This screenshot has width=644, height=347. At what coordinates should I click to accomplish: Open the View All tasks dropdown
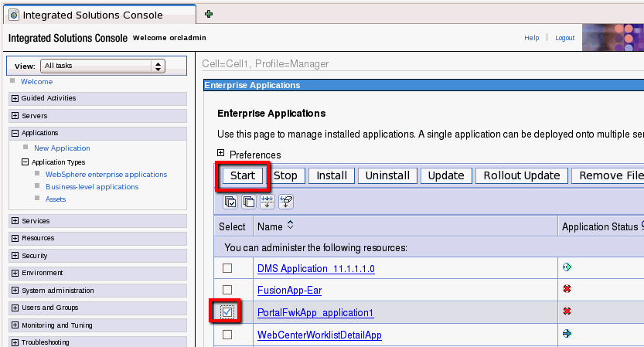click(x=103, y=66)
